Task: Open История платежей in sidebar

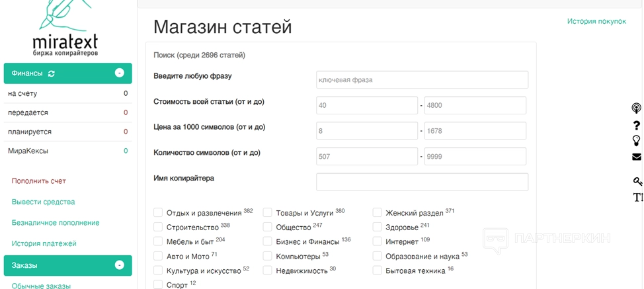Action: coord(44,243)
